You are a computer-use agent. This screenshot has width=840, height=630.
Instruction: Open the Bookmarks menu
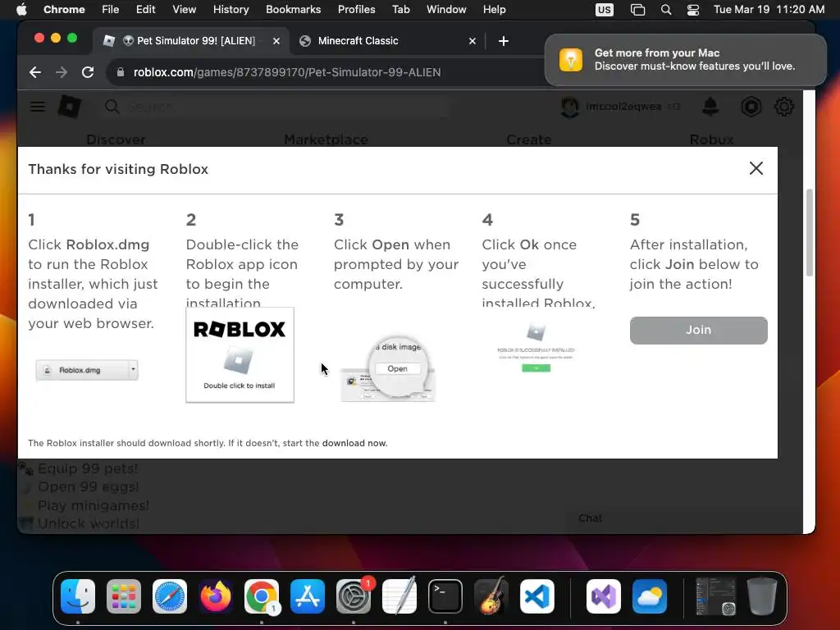point(293,10)
